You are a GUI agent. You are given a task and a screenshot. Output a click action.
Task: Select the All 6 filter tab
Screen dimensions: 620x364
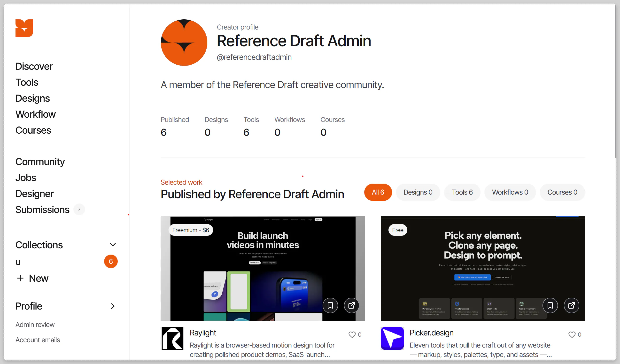click(378, 192)
